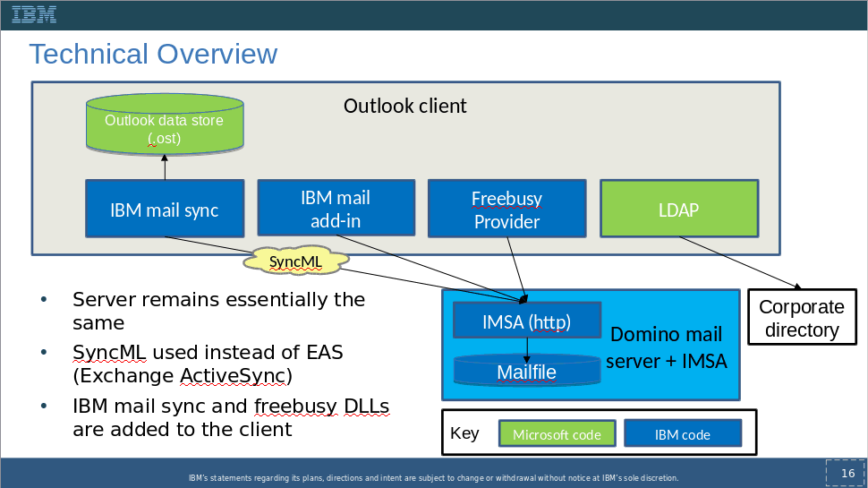Select the IBM disclaimer footer text
This screenshot has height=488, width=868.
[x=433, y=477]
